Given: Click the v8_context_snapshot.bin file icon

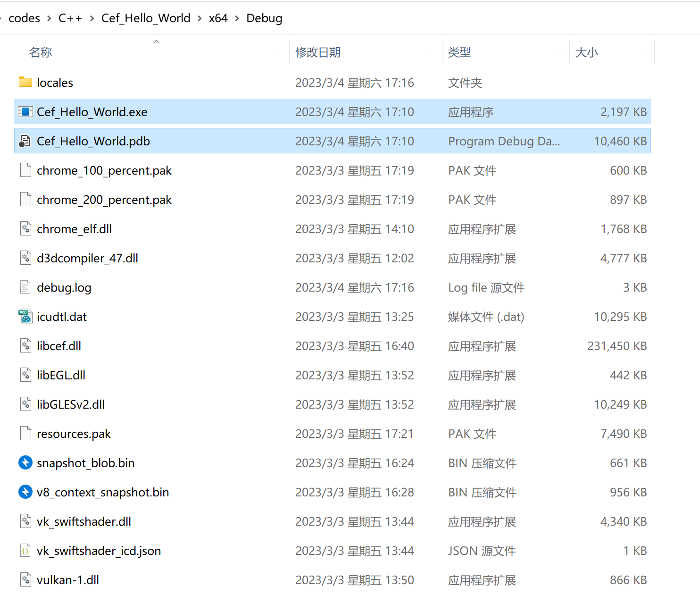Looking at the screenshot, I should pos(25,492).
